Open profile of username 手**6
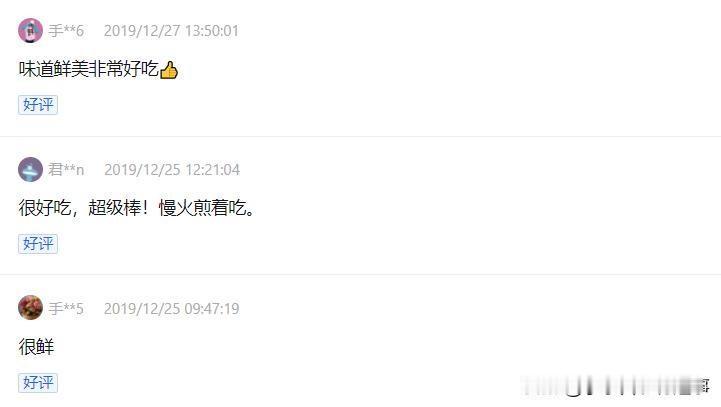Image resolution: width=721 pixels, height=407 pixels. tap(66, 31)
